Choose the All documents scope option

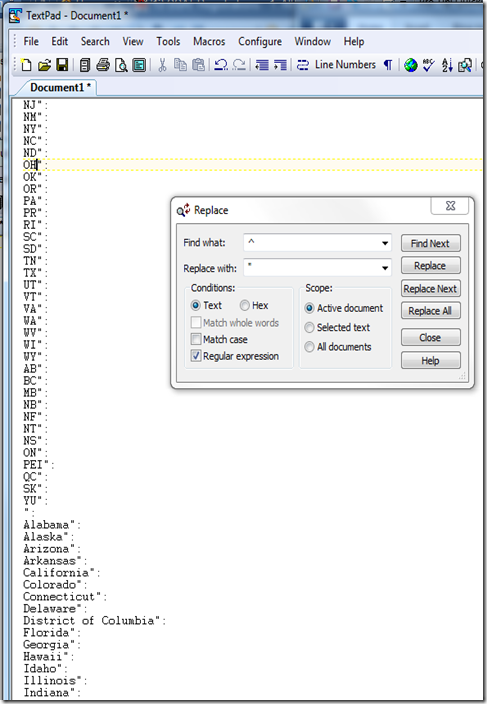click(309, 347)
